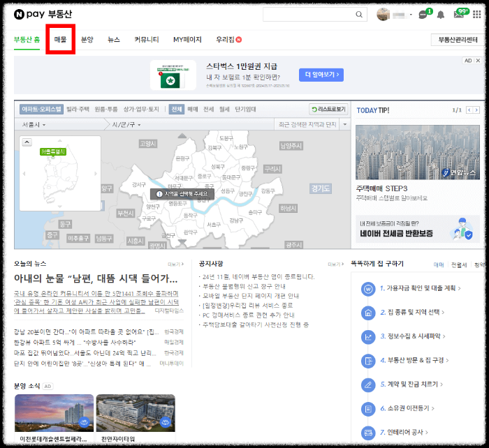Select 강남구 on the Seoul map
The image size is (489, 448).
pos(236,221)
